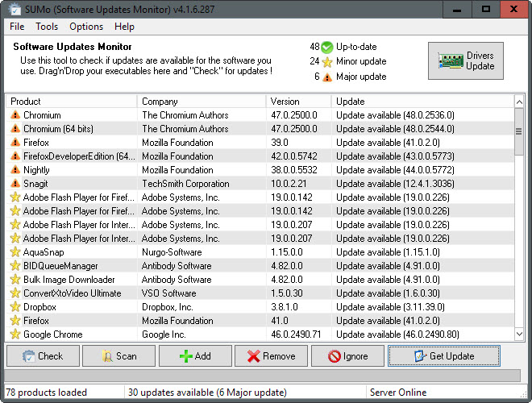Click the "Major update" count label
532x403 pixels.
[361, 77]
